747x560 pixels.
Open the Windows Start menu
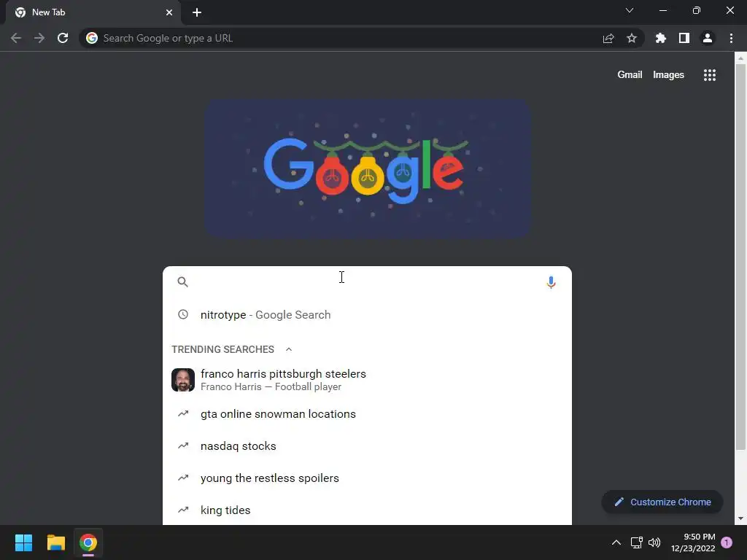(x=23, y=542)
